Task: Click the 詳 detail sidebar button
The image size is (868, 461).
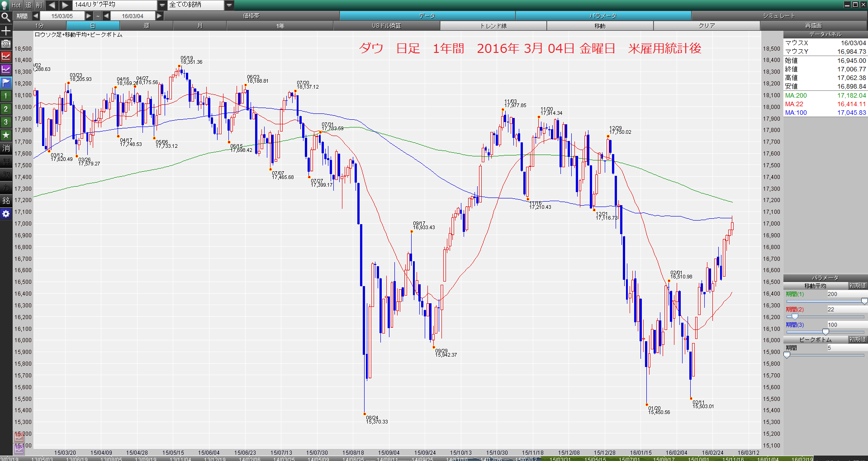Action: click(x=5, y=161)
